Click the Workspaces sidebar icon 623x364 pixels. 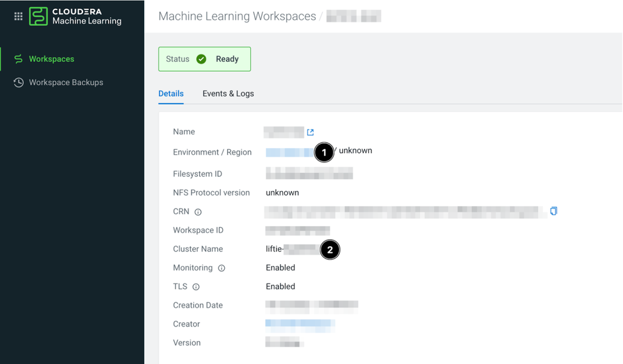click(x=18, y=59)
